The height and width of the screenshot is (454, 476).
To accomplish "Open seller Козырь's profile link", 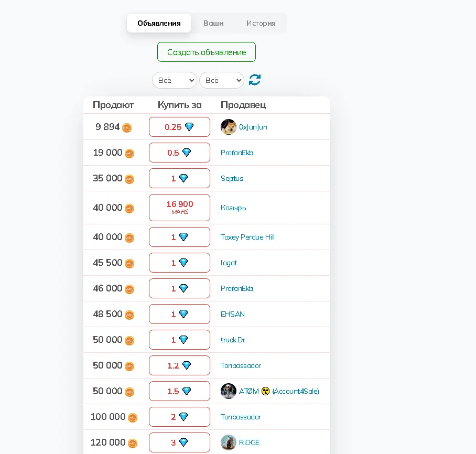I will [x=233, y=208].
